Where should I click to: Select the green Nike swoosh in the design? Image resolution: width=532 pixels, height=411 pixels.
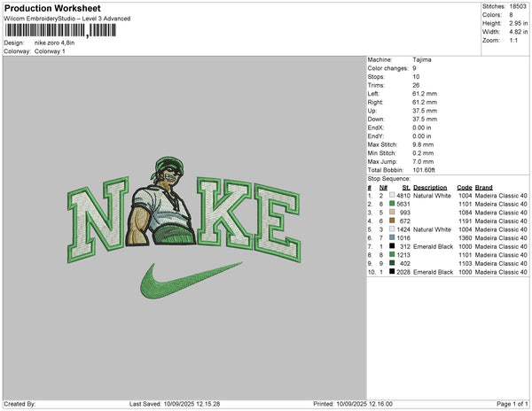point(191,280)
